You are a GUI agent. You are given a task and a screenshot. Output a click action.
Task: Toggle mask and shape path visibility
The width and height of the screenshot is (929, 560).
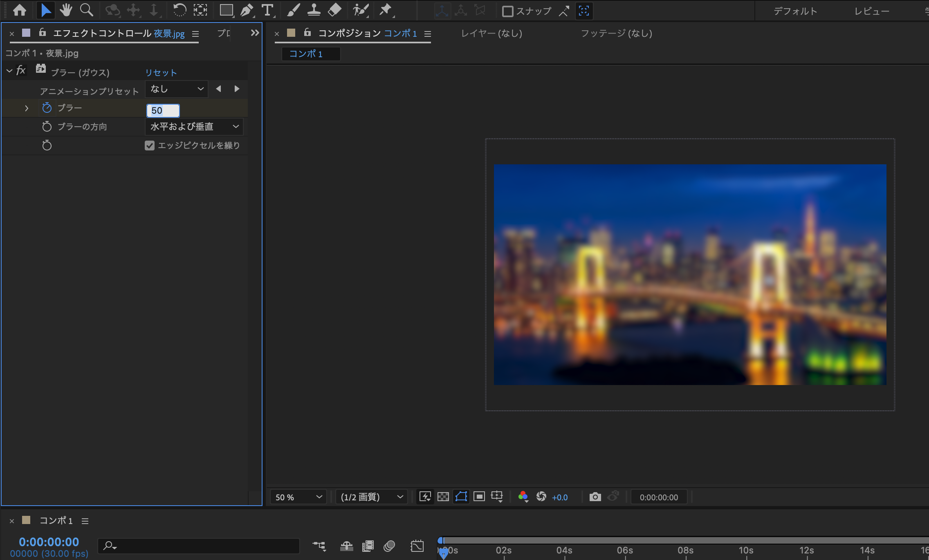tap(461, 497)
